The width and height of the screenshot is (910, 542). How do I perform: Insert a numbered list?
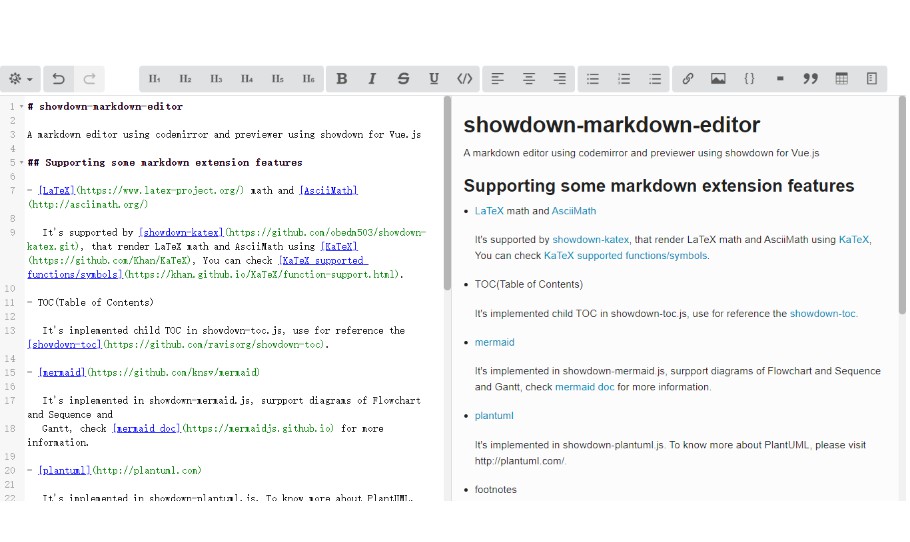click(x=624, y=79)
